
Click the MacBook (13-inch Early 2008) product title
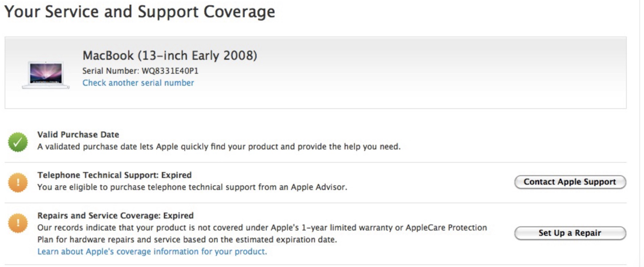click(x=169, y=55)
